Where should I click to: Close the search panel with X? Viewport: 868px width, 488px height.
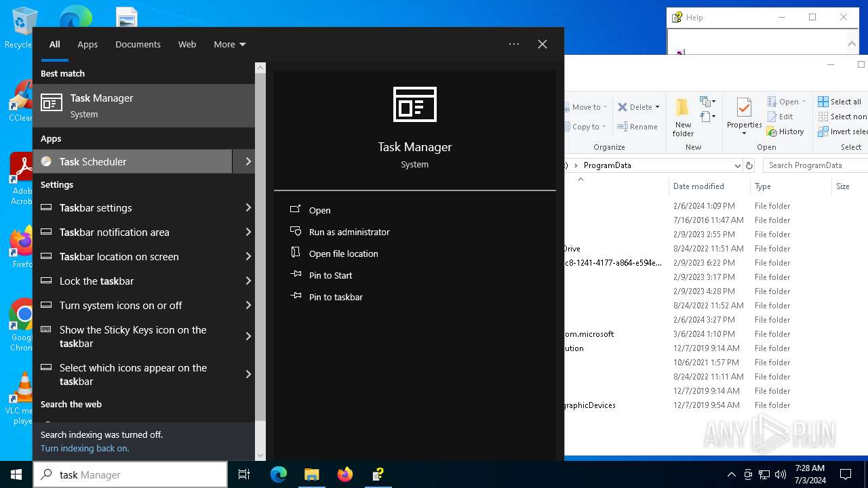point(542,44)
